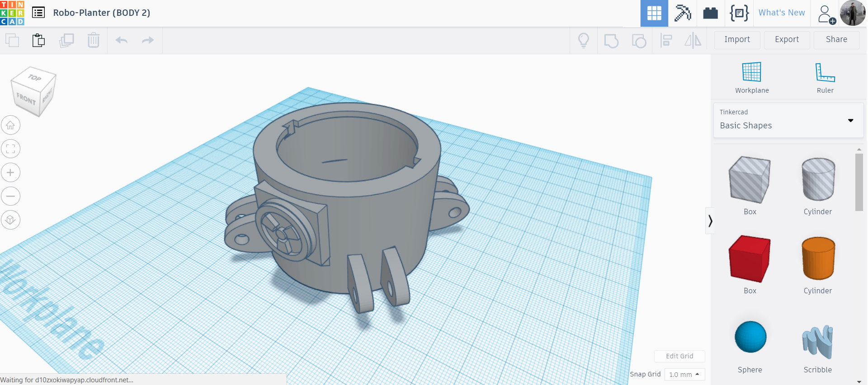Click the Export button

[787, 40]
